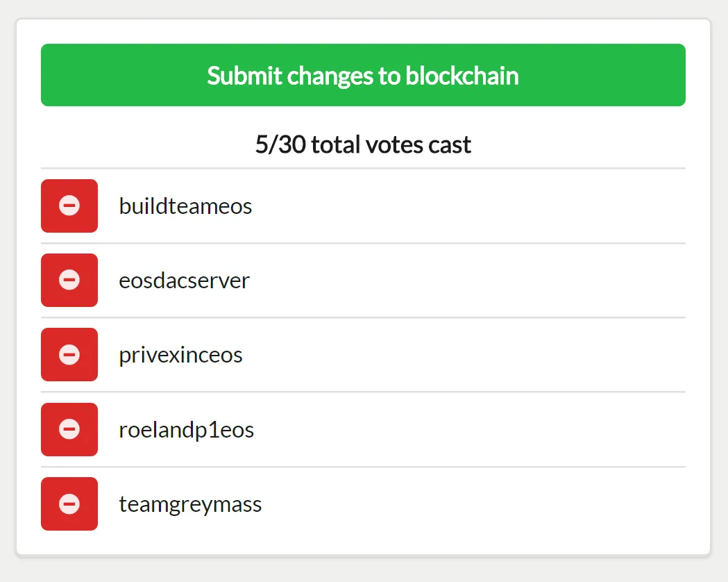Click white minus circle beside roelandp1eos
728x582 pixels.
coord(69,429)
